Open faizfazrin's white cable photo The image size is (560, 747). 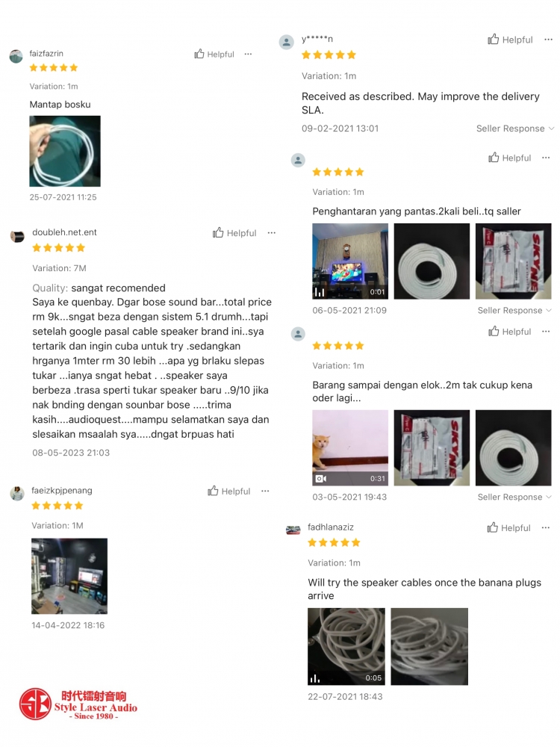coord(65,151)
